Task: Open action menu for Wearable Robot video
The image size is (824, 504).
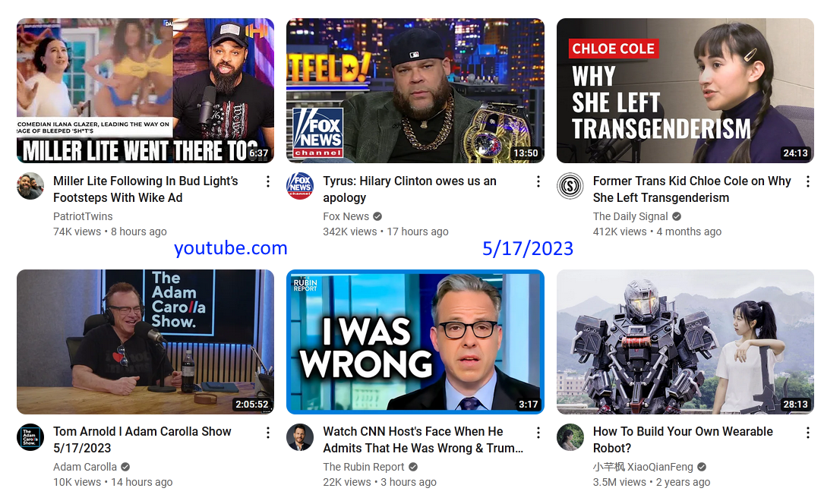Action: point(808,433)
